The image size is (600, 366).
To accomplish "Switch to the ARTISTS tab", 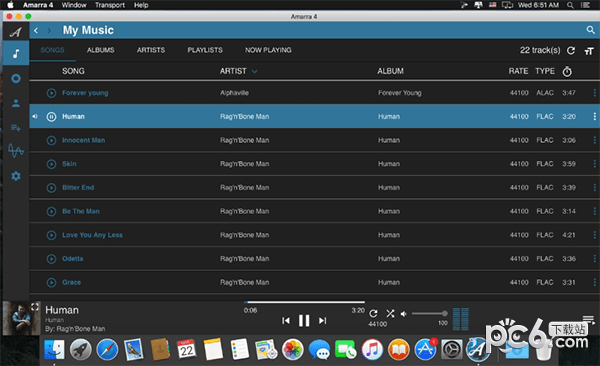I will pos(151,50).
